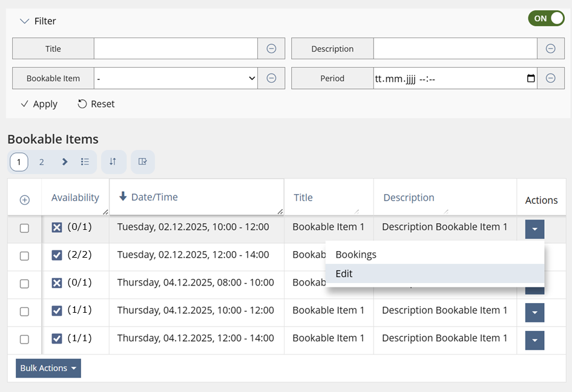Expand the Bulk Actions dropdown
The image size is (572, 392).
click(x=48, y=368)
